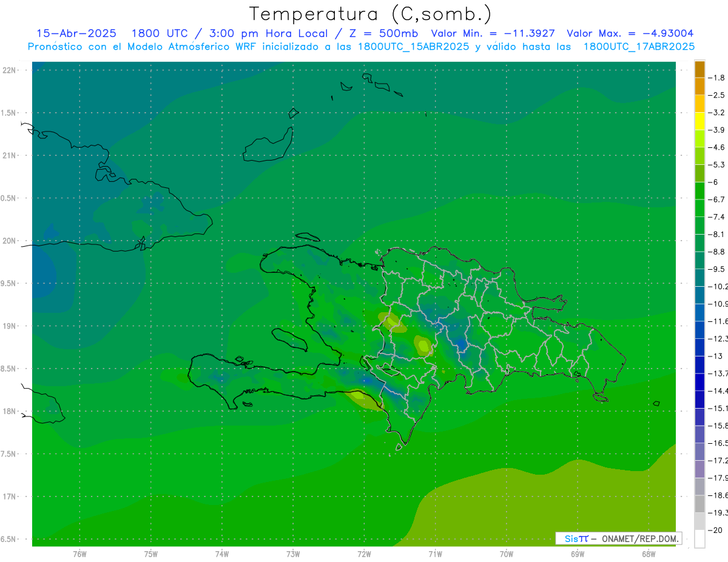
Task: Click the "-5.3" legend value
Action: point(716,164)
